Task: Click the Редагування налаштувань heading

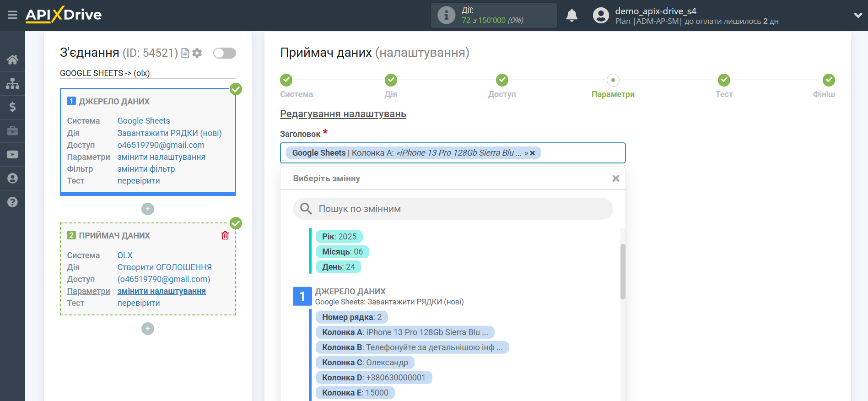Action: click(x=343, y=114)
